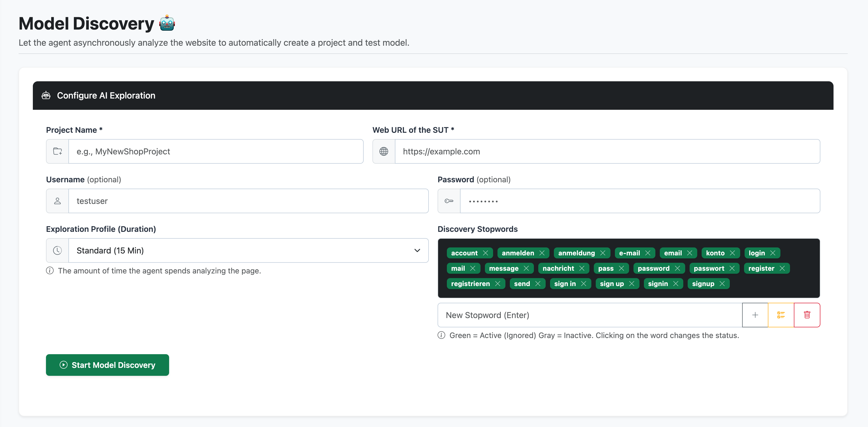Click the Password input field
Screen dimensions: 868x427
click(x=640, y=201)
